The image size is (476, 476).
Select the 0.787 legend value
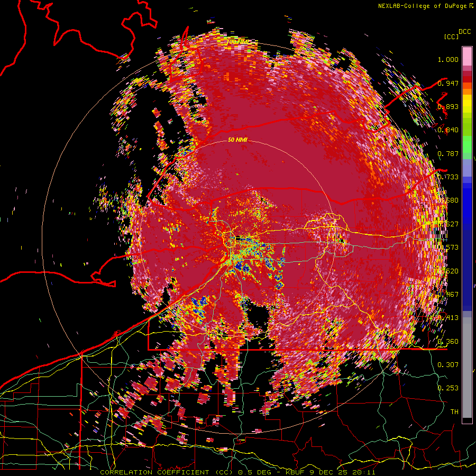[x=448, y=153]
